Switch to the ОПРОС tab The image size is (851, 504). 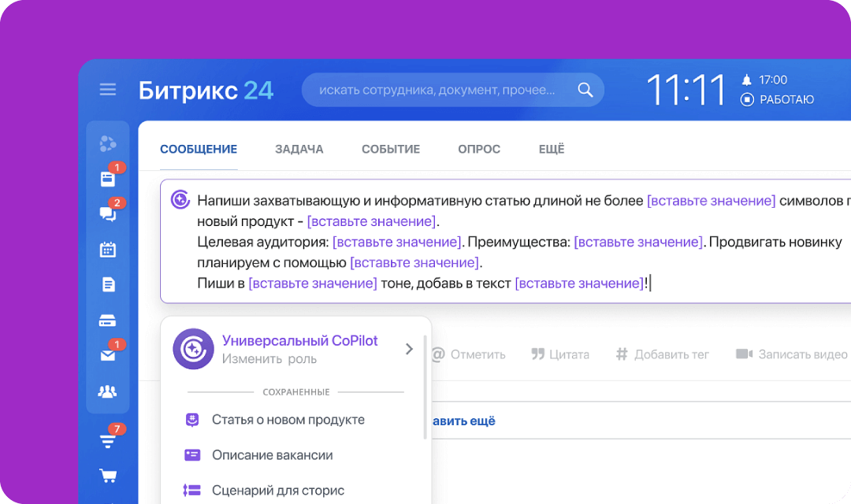(479, 149)
